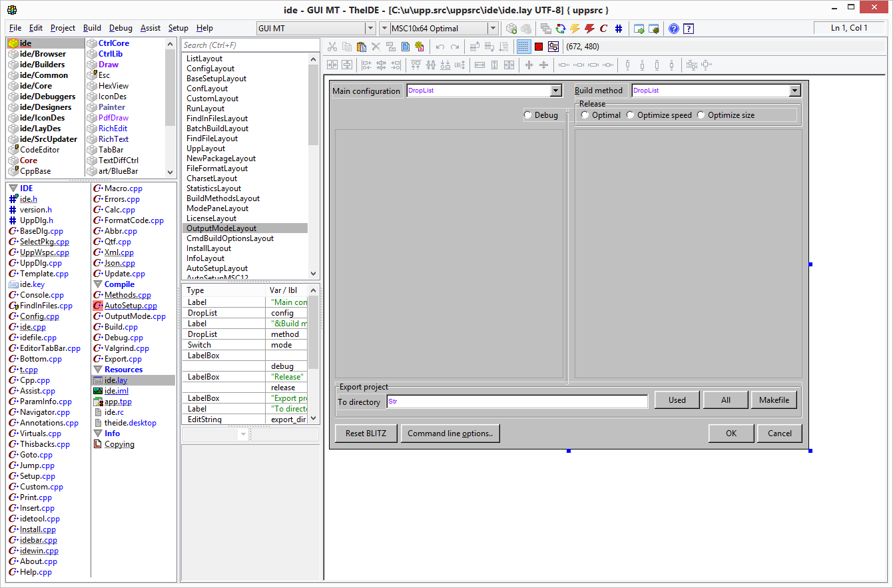
Task: Collapse the Resources file group
Action: coord(99,370)
